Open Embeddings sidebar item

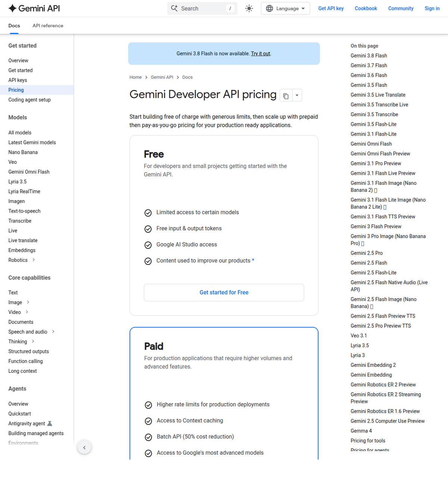[22, 250]
